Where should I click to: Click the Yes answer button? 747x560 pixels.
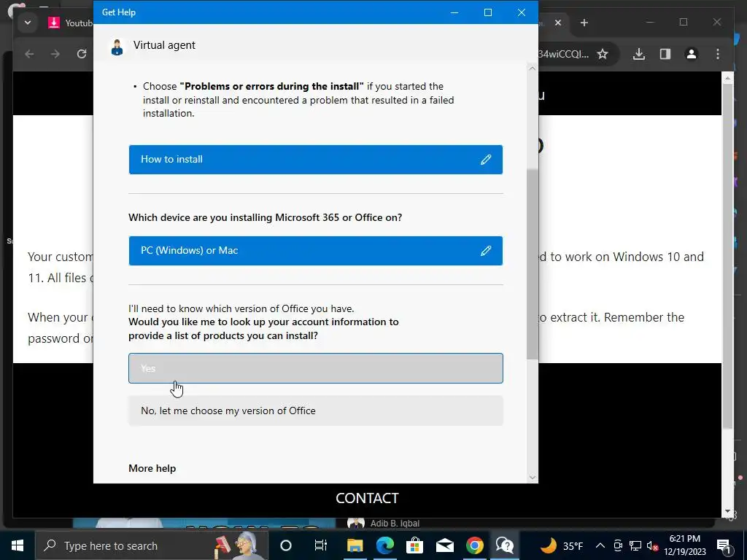[x=315, y=368]
